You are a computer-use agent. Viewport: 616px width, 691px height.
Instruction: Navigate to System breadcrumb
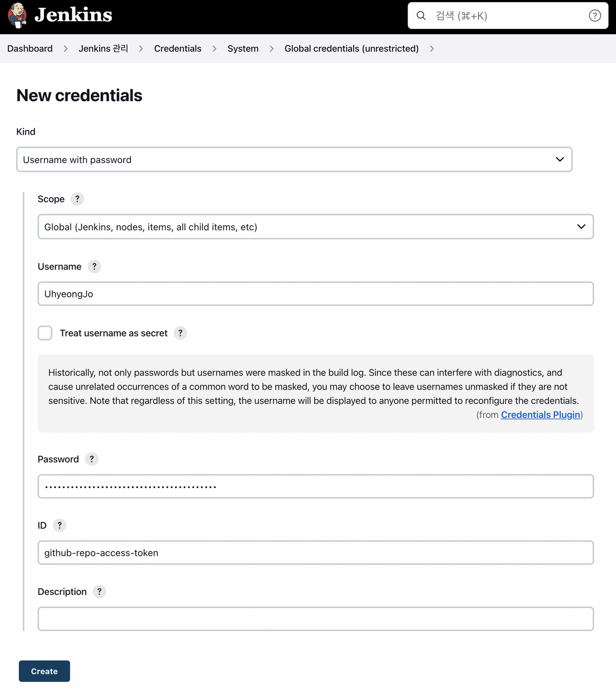tap(243, 49)
